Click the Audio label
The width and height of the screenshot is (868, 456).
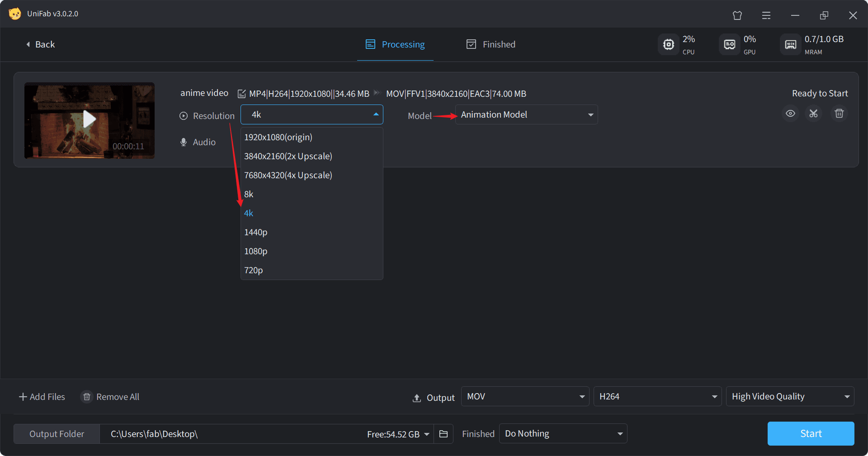tap(204, 142)
